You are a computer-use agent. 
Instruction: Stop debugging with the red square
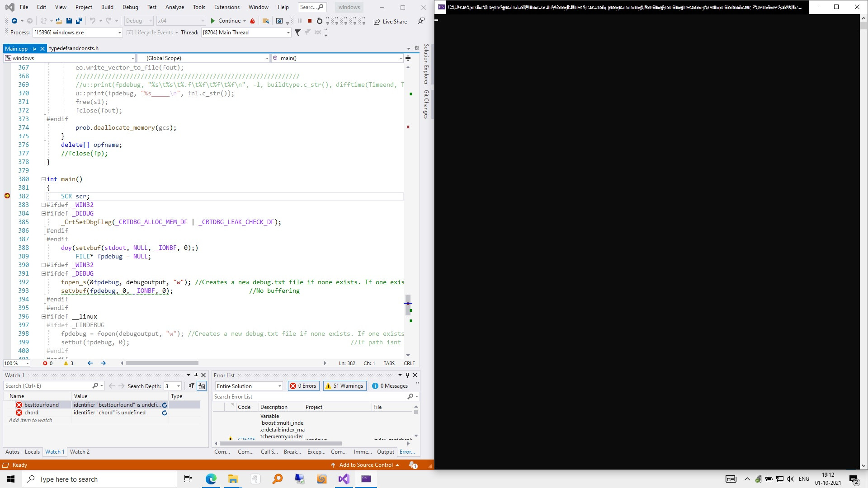coord(310,21)
